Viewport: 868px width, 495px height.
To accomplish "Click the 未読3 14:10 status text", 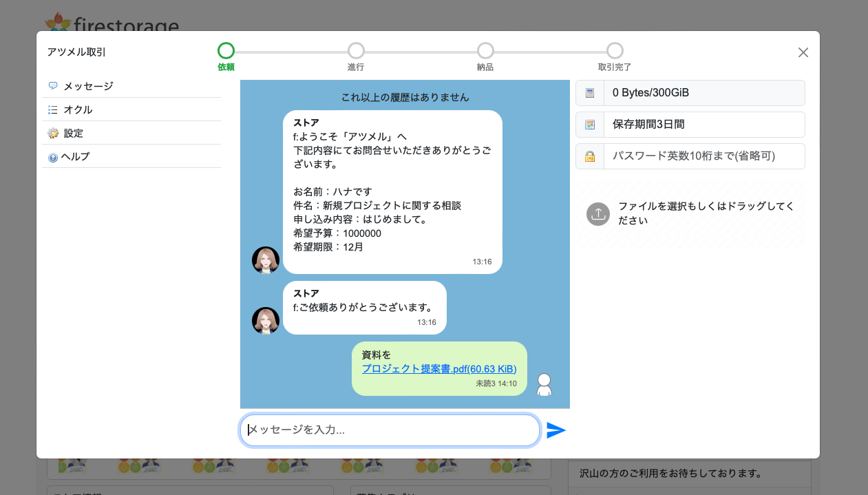I will [496, 383].
